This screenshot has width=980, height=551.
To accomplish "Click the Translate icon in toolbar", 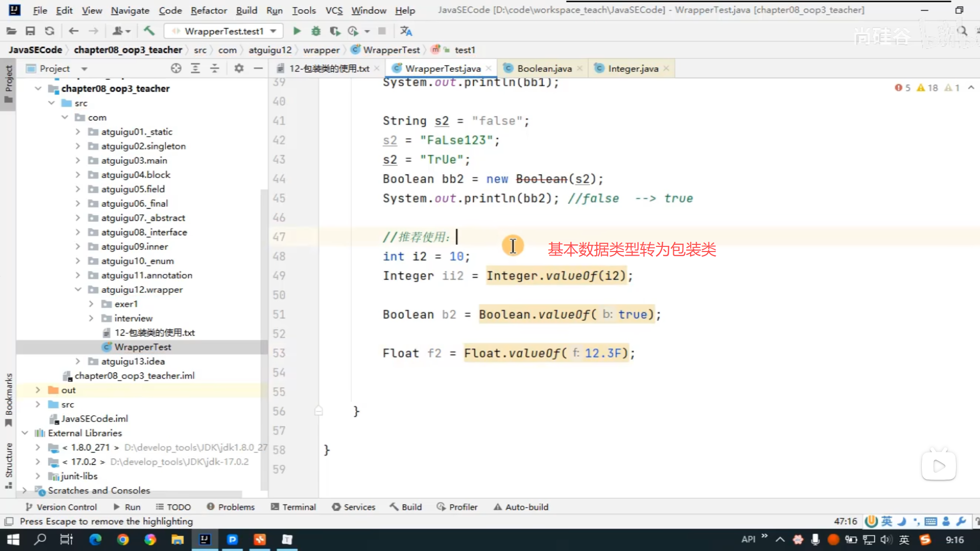I will coord(406,31).
